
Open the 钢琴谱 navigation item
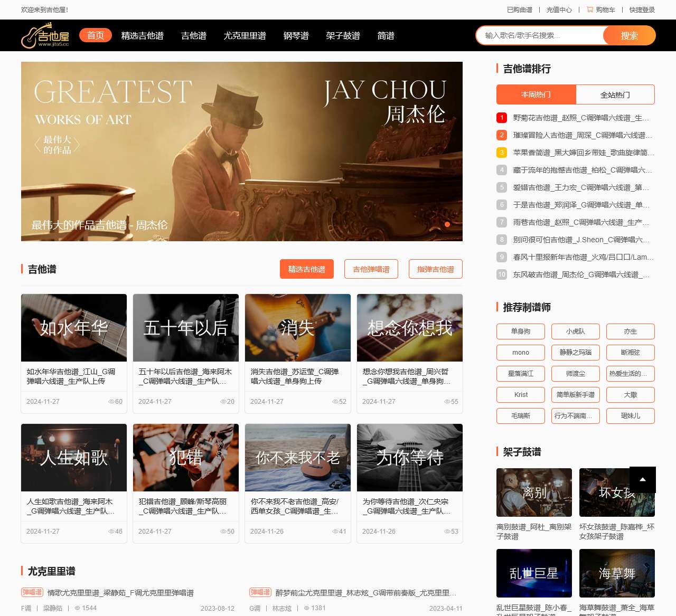[296, 36]
